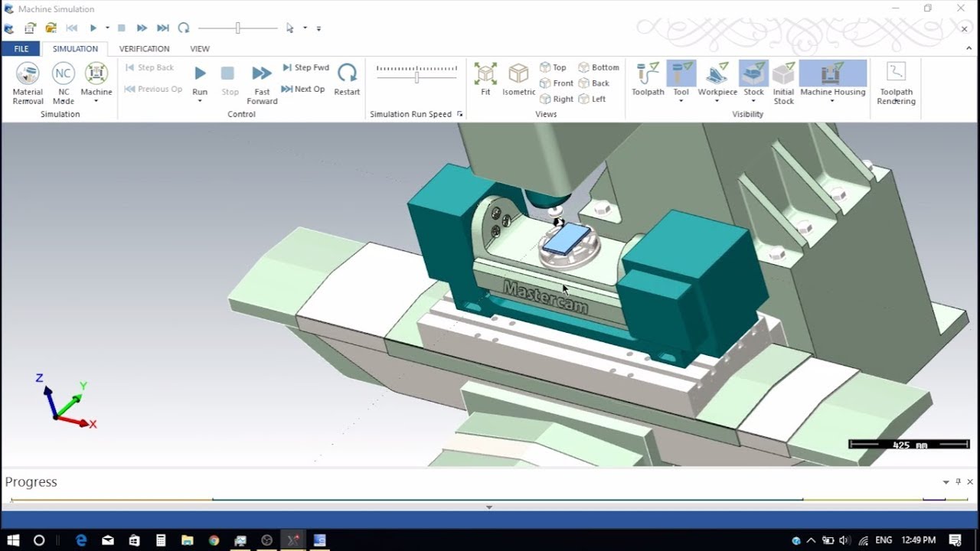Expand the Stock visibility dropdown arrow
Image resolution: width=980 pixels, height=551 pixels.
(x=753, y=101)
